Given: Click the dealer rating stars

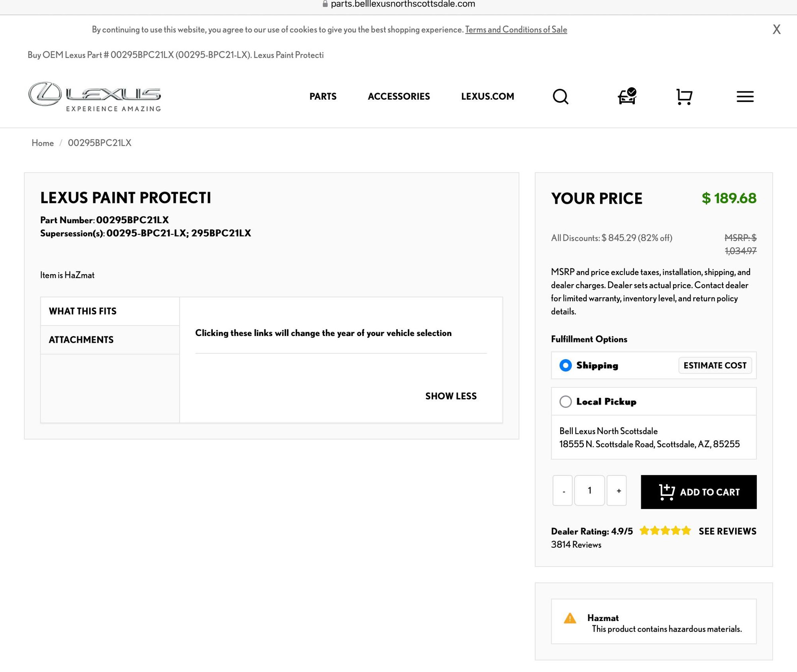Looking at the screenshot, I should (x=665, y=531).
